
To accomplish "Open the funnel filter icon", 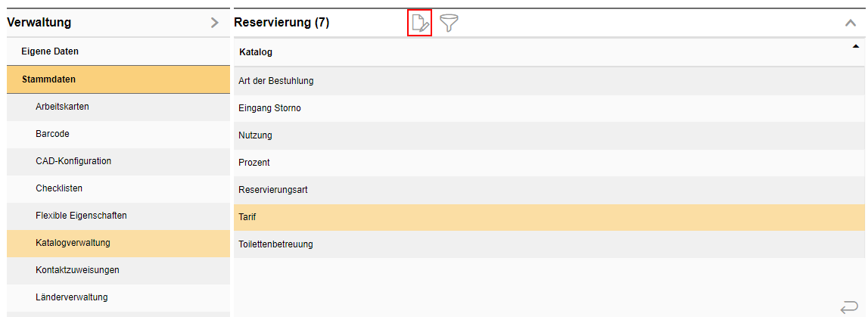I will pos(449,23).
